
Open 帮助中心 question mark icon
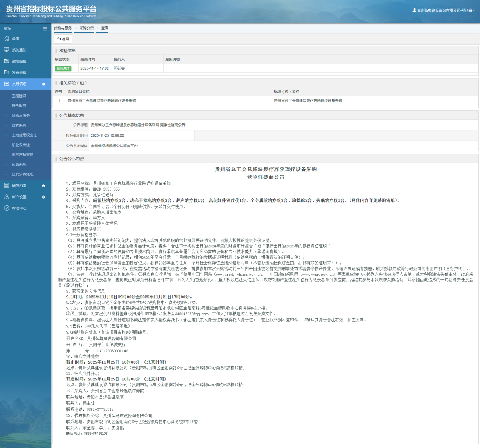[6, 208]
